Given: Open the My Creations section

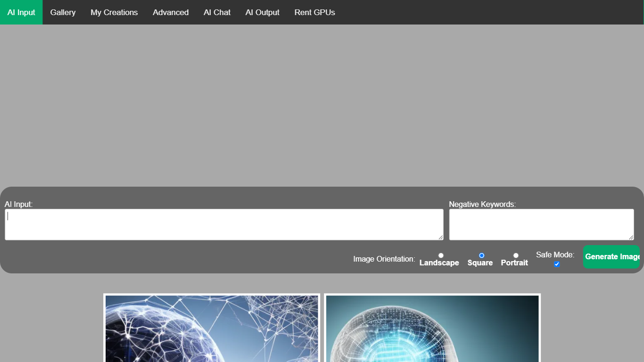Looking at the screenshot, I should (114, 12).
